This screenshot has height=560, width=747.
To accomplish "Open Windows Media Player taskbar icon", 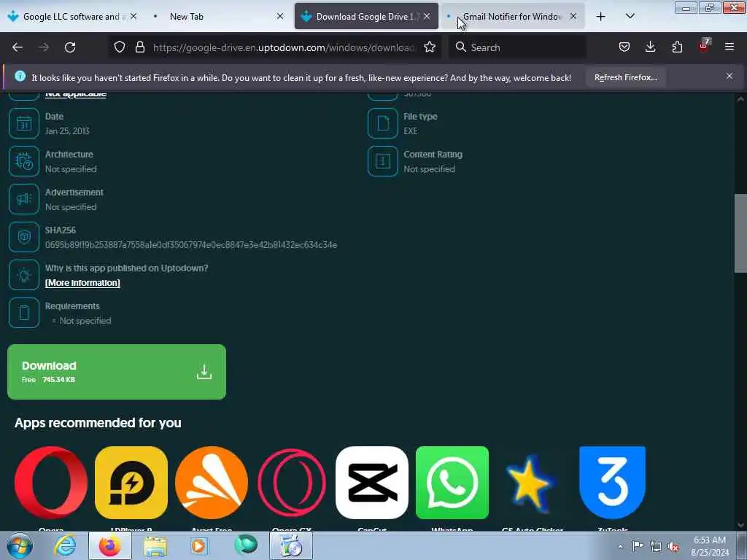I will tap(200, 545).
